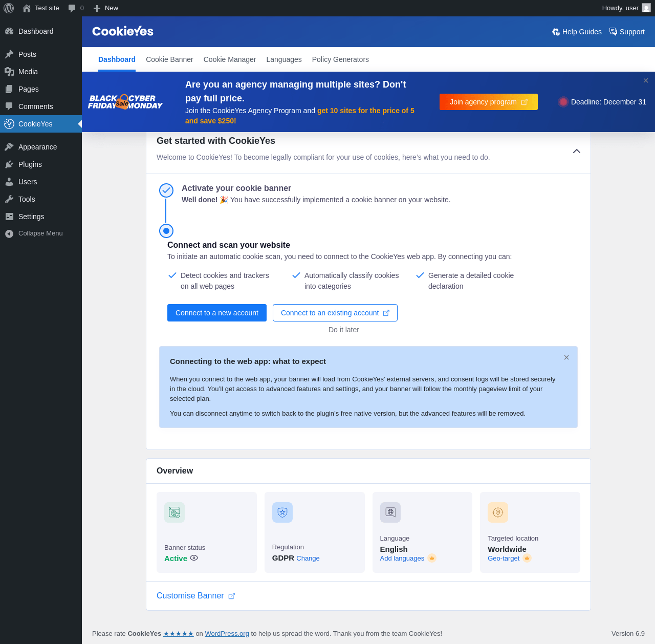Click the Pages icon in sidebar
This screenshot has width=655, height=644.
pos(9,89)
